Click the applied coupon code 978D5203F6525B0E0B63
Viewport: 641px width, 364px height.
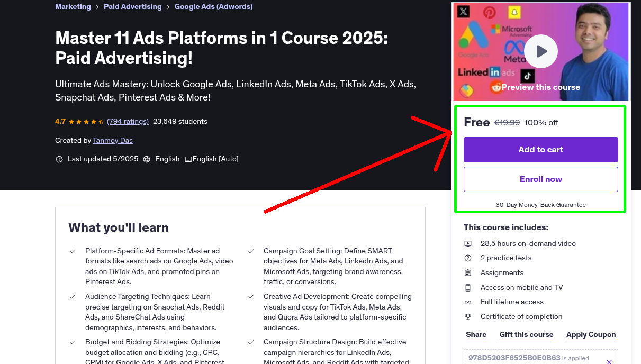[514, 358]
